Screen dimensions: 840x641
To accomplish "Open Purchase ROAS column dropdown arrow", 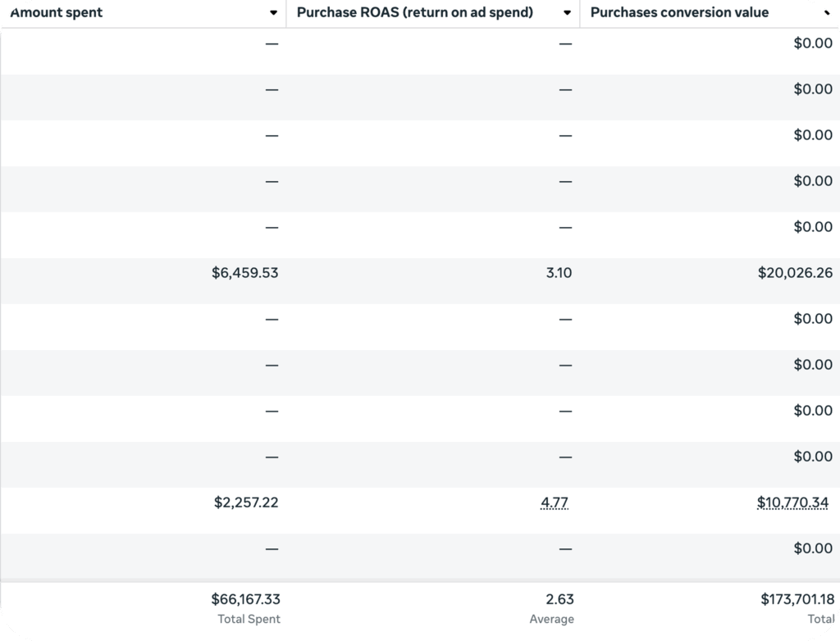I will [x=567, y=13].
